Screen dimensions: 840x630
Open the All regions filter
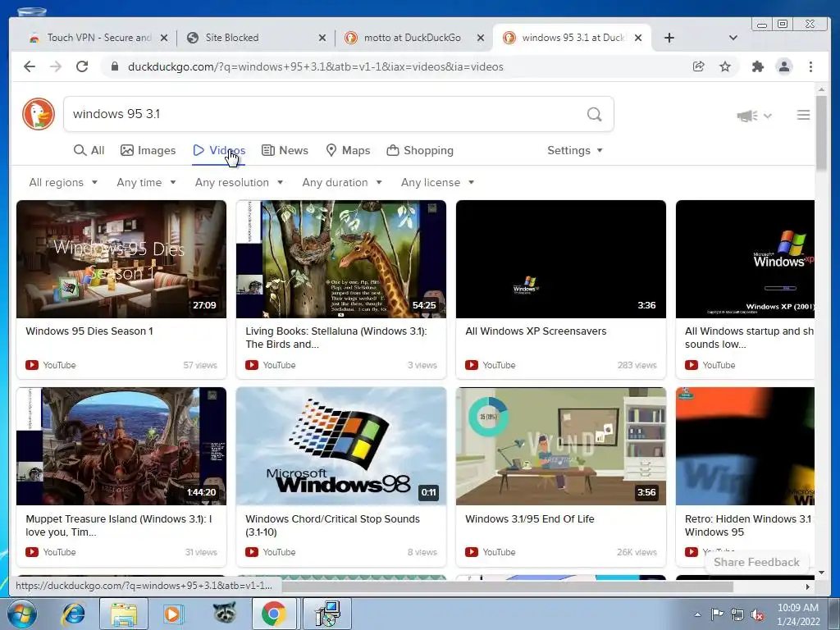click(63, 183)
